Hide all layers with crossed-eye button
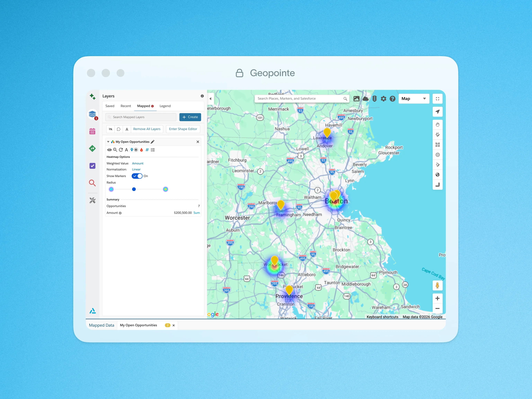 point(110,129)
